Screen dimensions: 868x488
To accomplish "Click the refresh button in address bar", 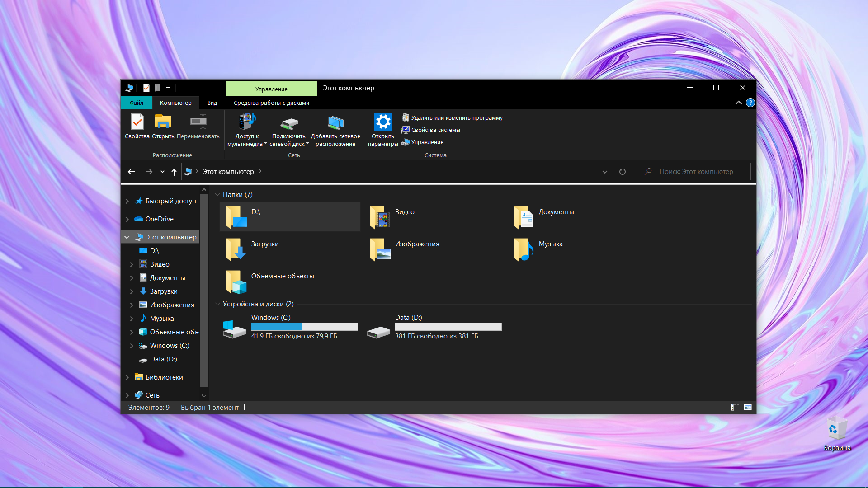I will pyautogui.click(x=623, y=172).
